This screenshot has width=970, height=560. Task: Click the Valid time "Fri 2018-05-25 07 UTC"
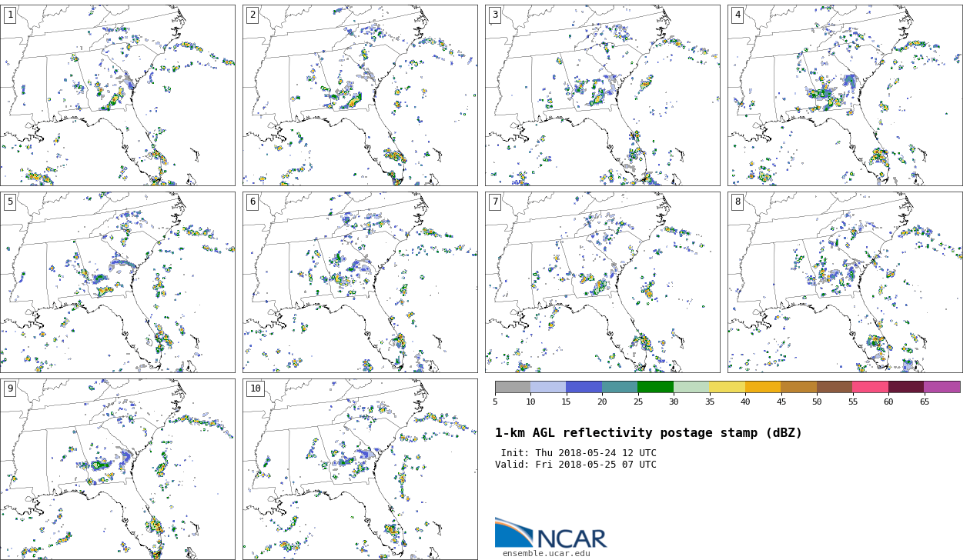click(604, 465)
